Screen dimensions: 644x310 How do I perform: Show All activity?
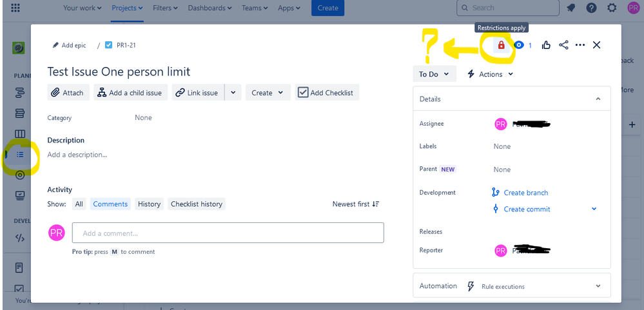click(x=79, y=204)
